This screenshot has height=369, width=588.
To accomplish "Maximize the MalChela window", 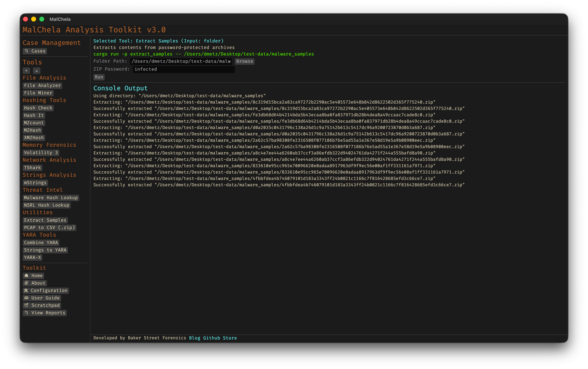I will click(x=42, y=19).
